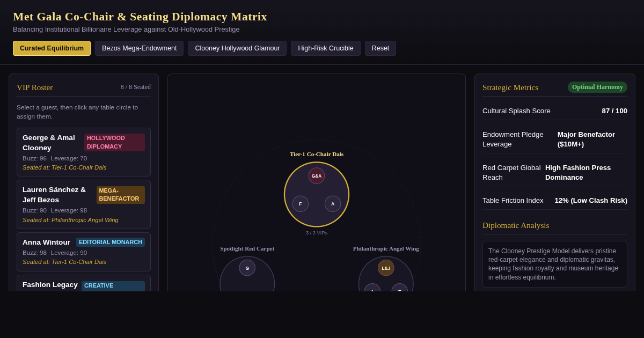Click the Optimal Harmony status badge

click(597, 87)
